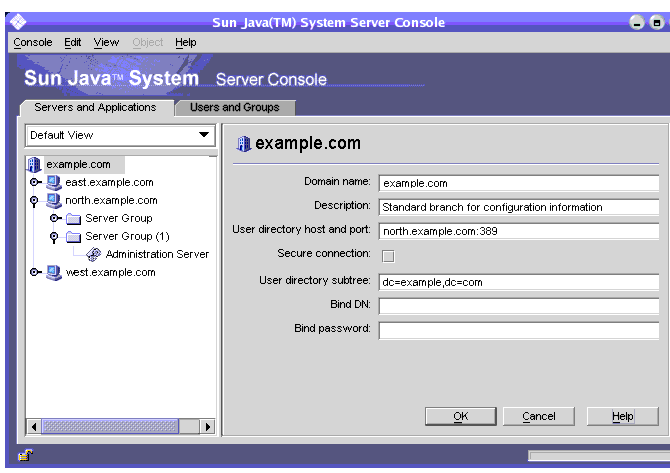Select the Servers and Applications tab
Screen dimensions: 670x473
(95, 107)
